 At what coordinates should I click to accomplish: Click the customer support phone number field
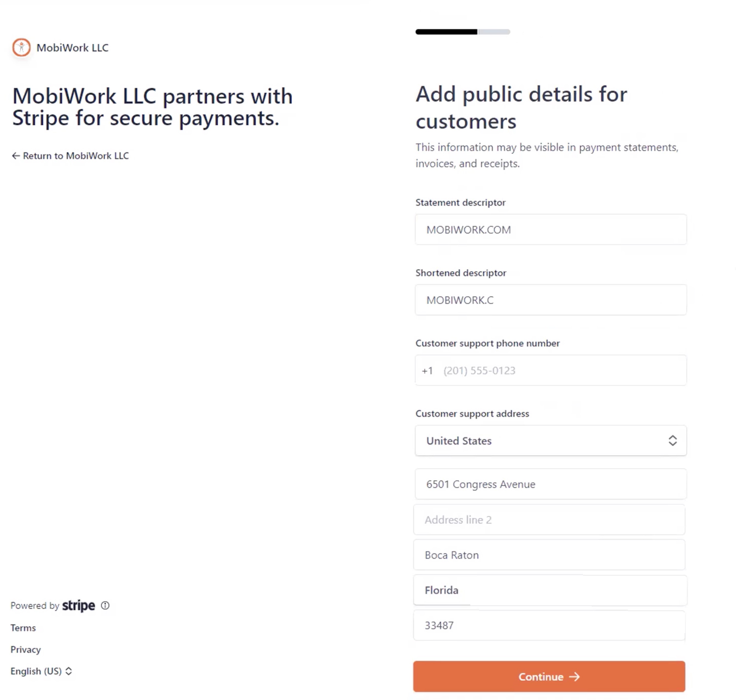pyautogui.click(x=561, y=370)
